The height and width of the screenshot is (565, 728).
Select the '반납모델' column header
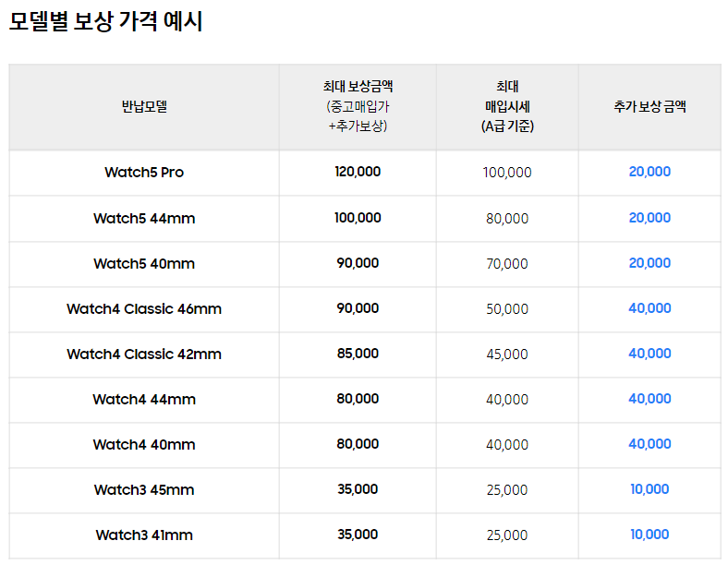pyautogui.click(x=144, y=107)
